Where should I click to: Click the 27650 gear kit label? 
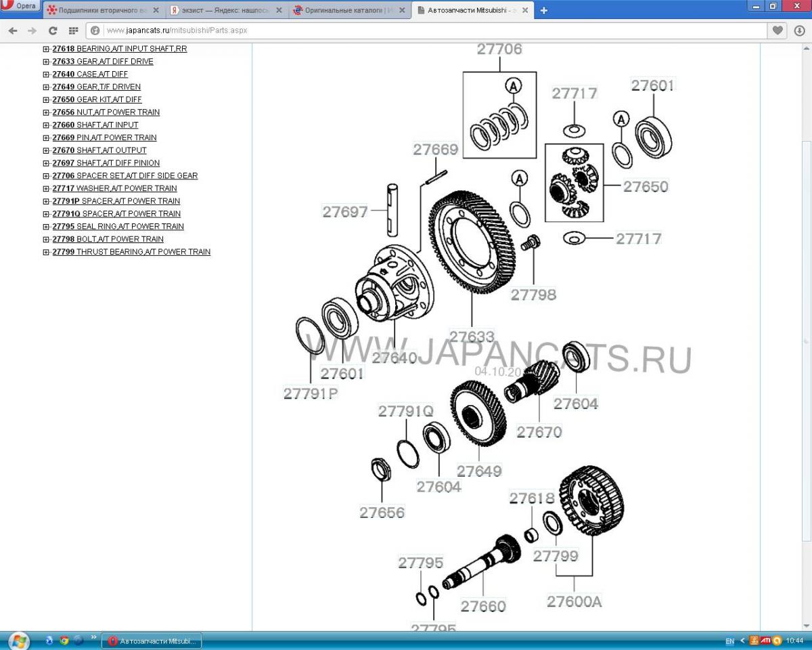tap(646, 186)
